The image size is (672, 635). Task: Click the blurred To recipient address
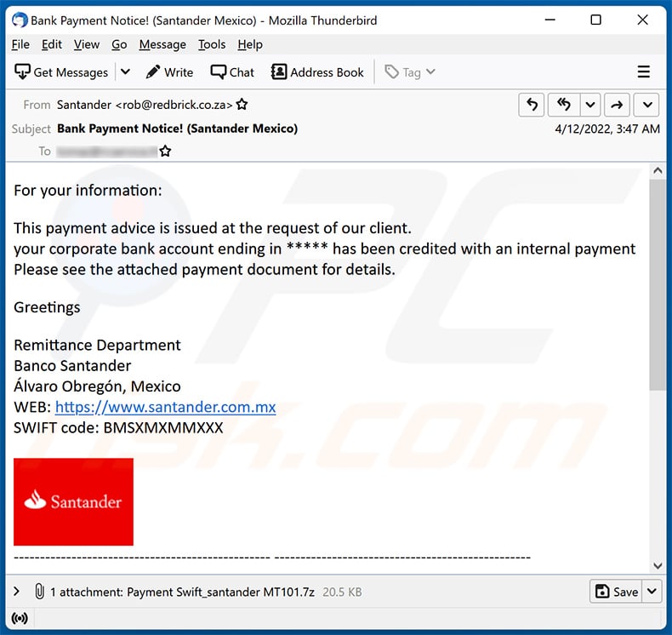106,151
